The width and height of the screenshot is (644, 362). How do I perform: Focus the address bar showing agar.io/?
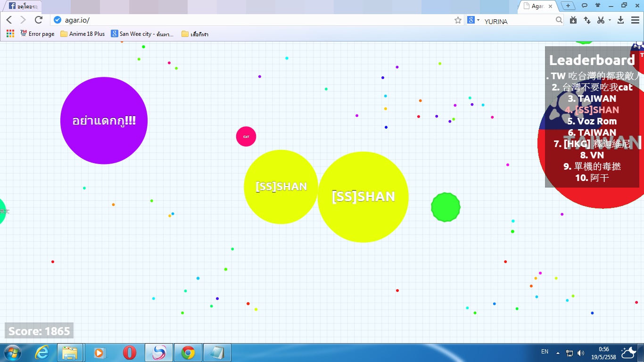coord(257,20)
